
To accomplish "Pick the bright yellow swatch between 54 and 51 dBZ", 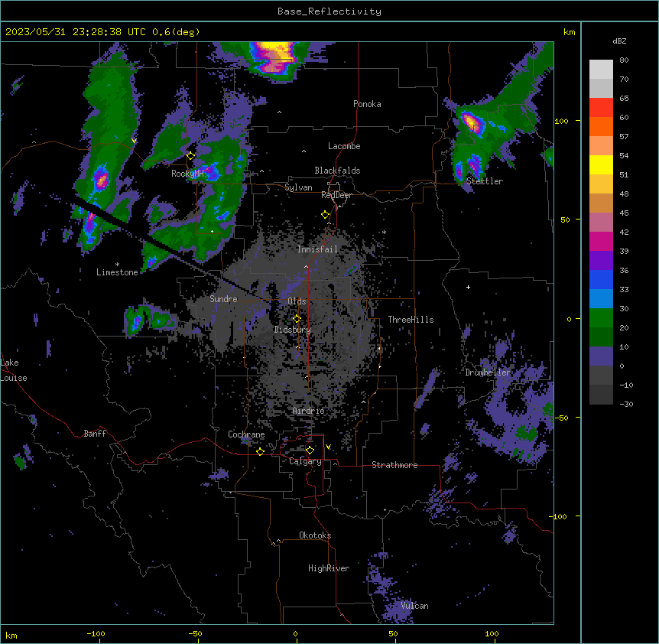I will pos(601,164).
